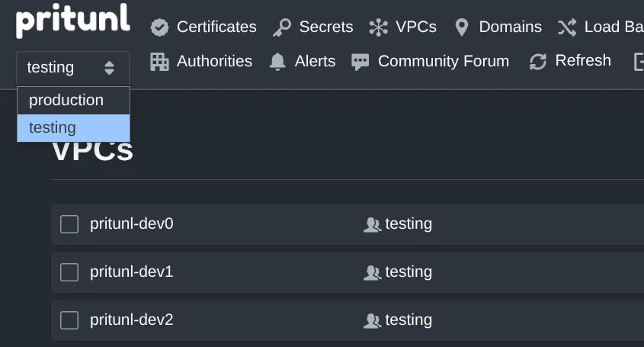Visit the Community Forum link
The image size is (644, 347).
point(444,61)
